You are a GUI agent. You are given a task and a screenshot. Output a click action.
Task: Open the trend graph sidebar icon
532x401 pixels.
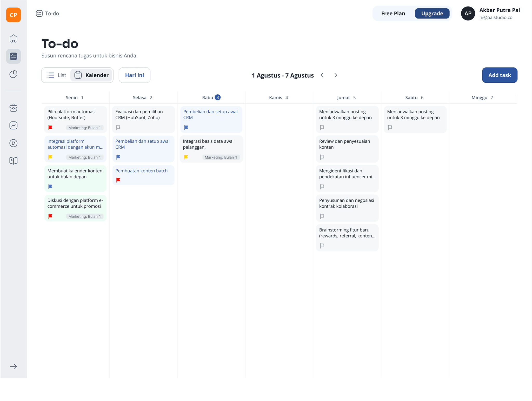14,126
